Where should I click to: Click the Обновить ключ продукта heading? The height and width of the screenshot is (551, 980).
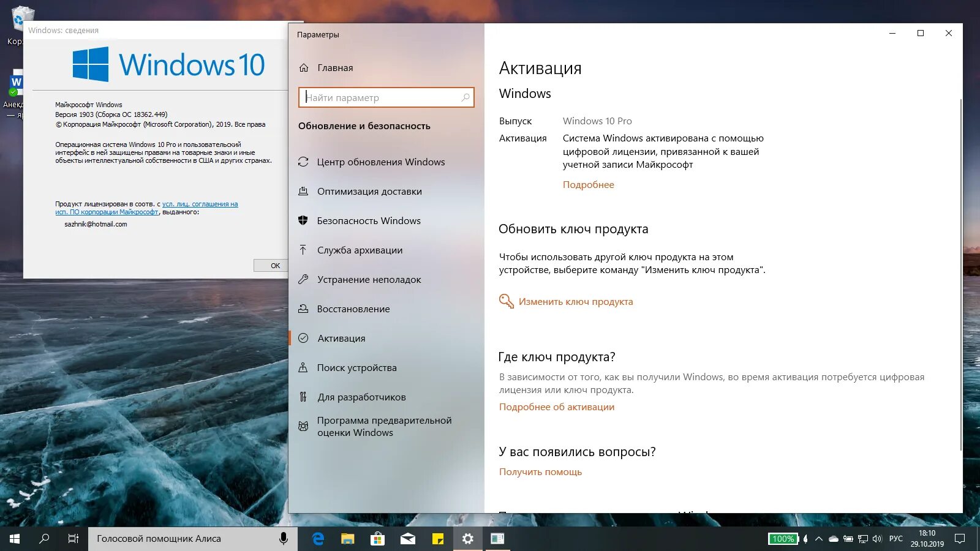click(x=573, y=229)
